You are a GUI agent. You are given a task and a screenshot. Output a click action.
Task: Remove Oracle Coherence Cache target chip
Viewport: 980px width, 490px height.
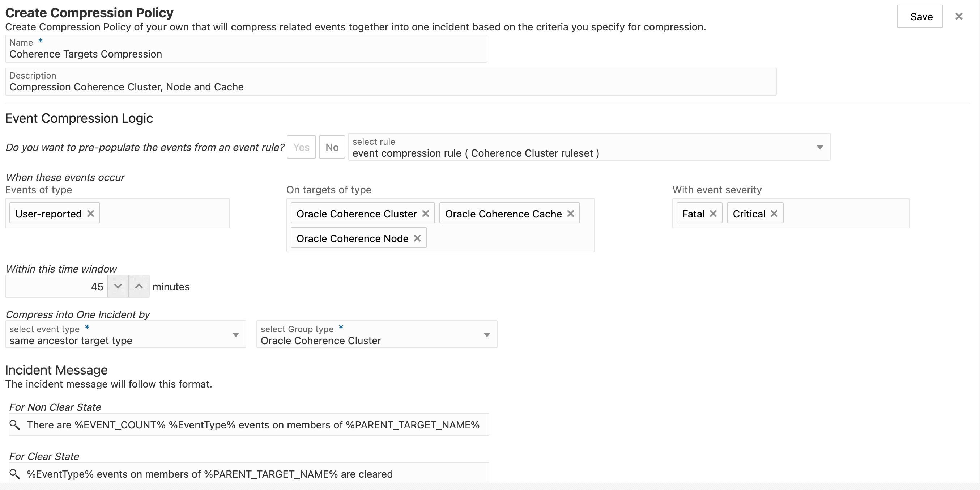click(x=571, y=214)
